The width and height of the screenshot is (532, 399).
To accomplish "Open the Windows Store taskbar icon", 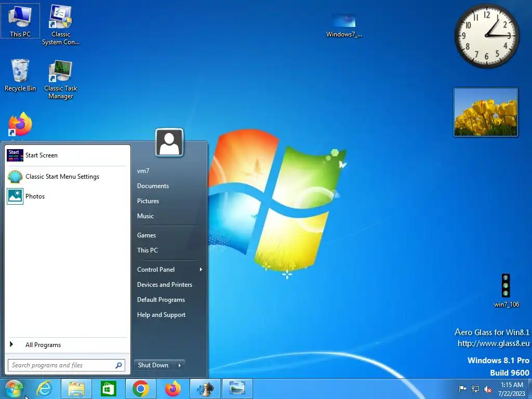I will click(x=109, y=389).
